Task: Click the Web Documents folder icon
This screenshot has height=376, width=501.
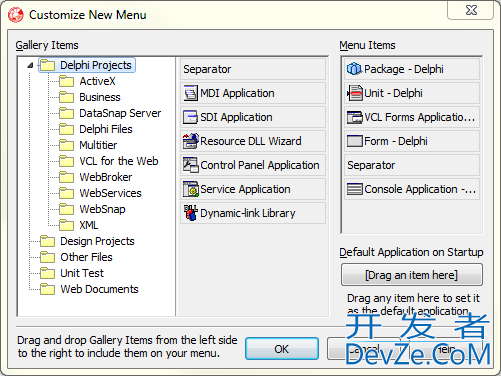Action: point(47,289)
